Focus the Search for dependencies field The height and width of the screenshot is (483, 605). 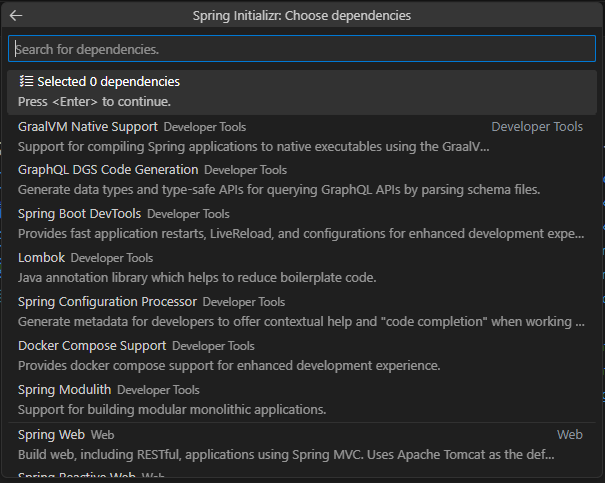[x=300, y=49]
